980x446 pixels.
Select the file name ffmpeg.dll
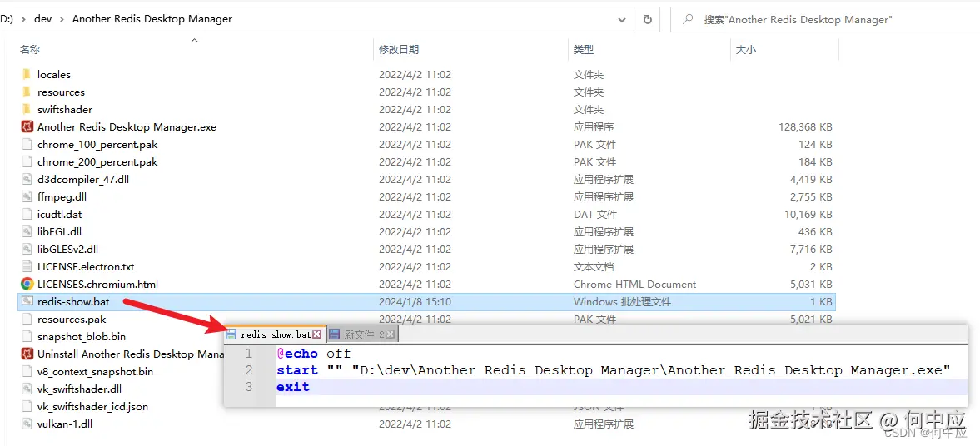tap(62, 196)
